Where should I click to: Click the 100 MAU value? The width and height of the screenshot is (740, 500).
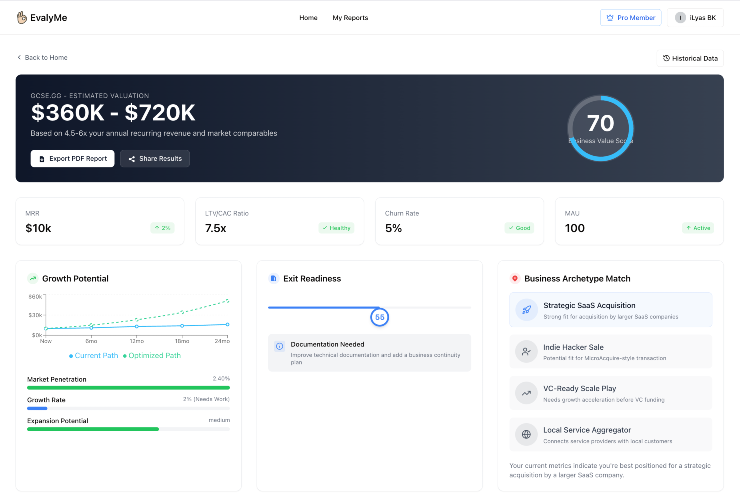point(575,228)
